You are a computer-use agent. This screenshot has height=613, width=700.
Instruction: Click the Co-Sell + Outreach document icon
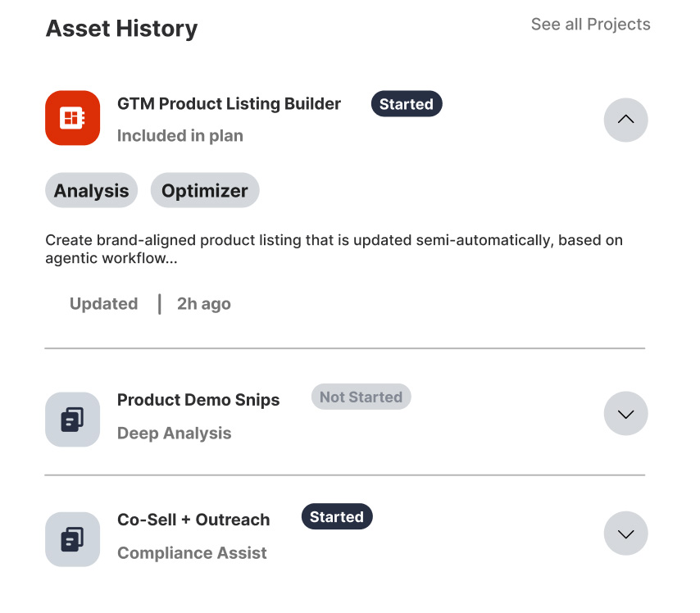(73, 539)
